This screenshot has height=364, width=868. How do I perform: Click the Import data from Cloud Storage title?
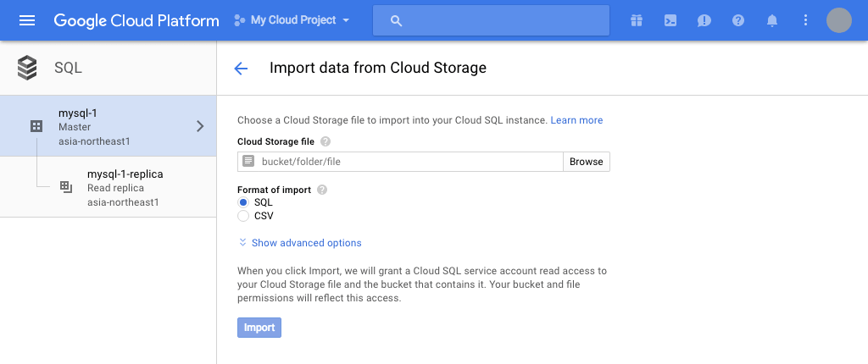378,68
